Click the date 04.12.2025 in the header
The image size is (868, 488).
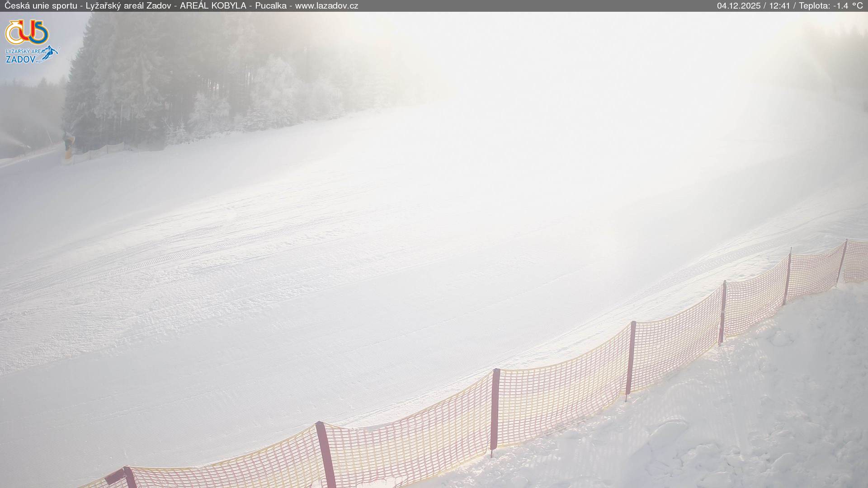pos(738,6)
